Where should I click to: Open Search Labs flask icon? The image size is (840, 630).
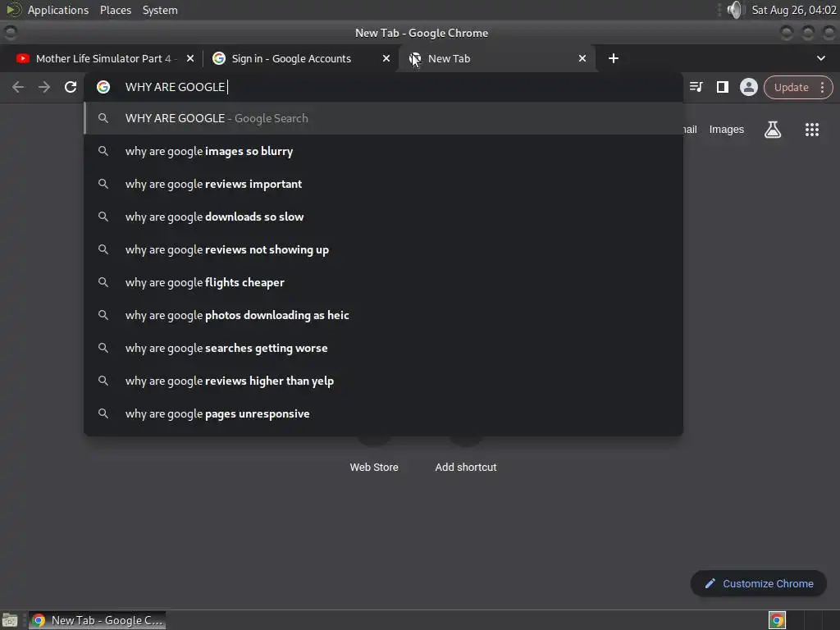click(x=773, y=130)
